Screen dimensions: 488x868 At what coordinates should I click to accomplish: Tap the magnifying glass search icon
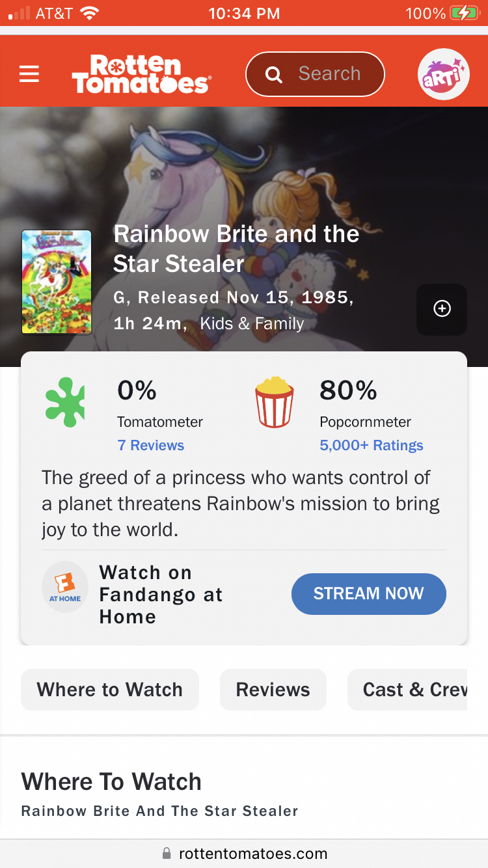[274, 75]
